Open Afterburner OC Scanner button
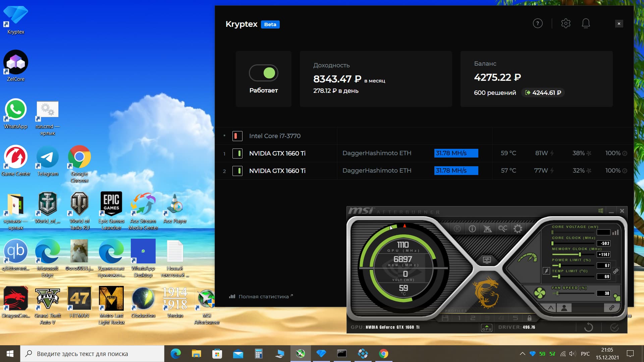This screenshot has width=644, height=362. [502, 229]
